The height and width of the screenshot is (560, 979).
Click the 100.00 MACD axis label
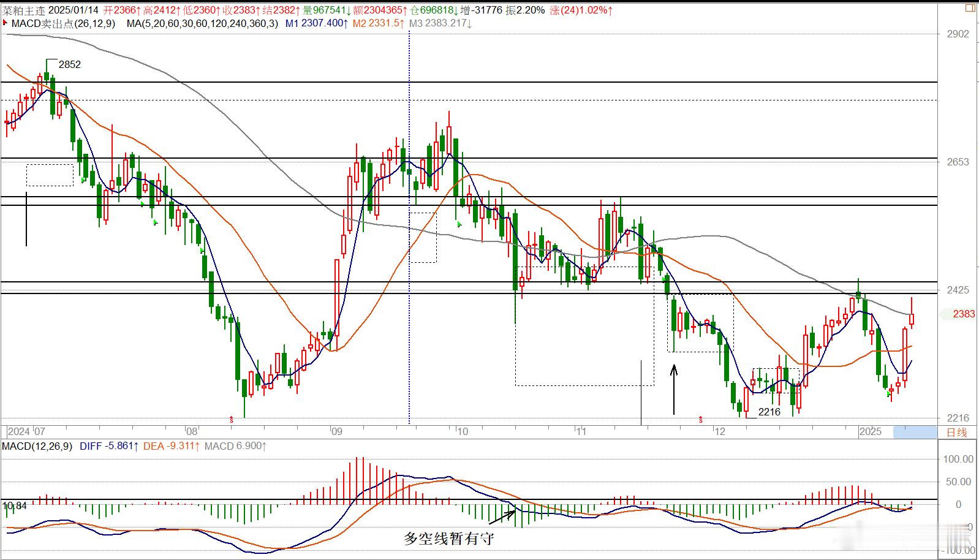[x=958, y=459]
